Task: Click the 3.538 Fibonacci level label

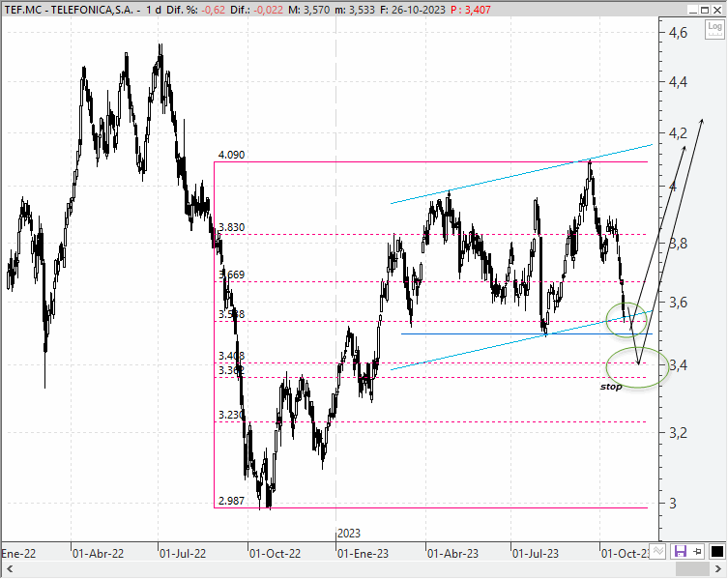Action: pos(231,314)
